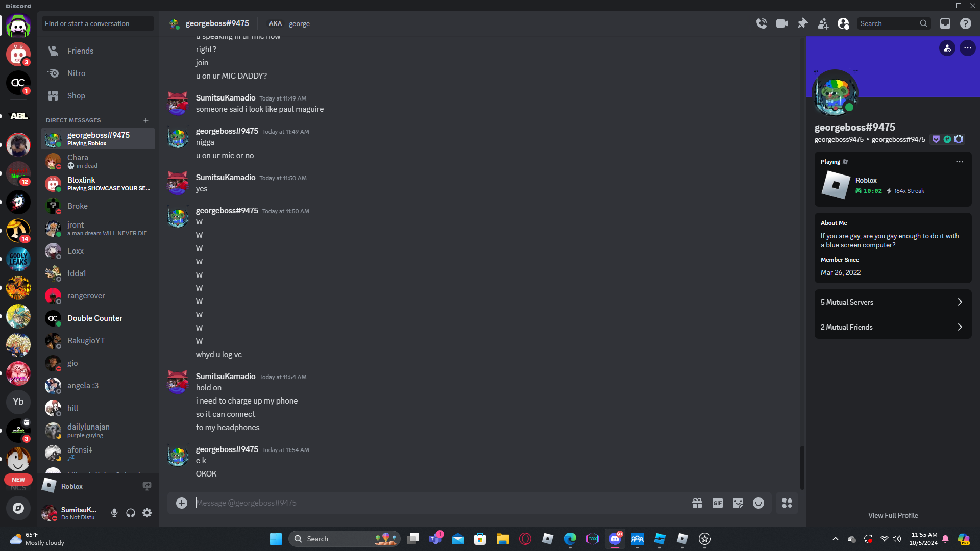Open the DM with Double Counter
Image resolution: width=980 pixels, height=551 pixels.
click(95, 318)
